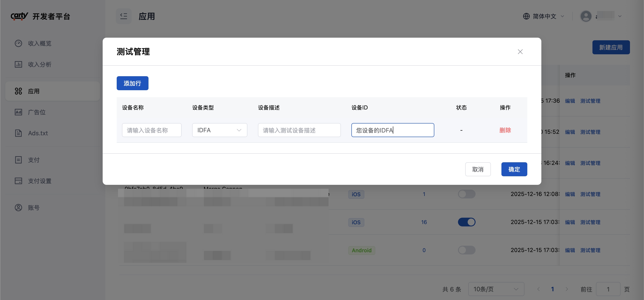Click the red 删除 link
The width and height of the screenshot is (644, 300).
point(505,130)
